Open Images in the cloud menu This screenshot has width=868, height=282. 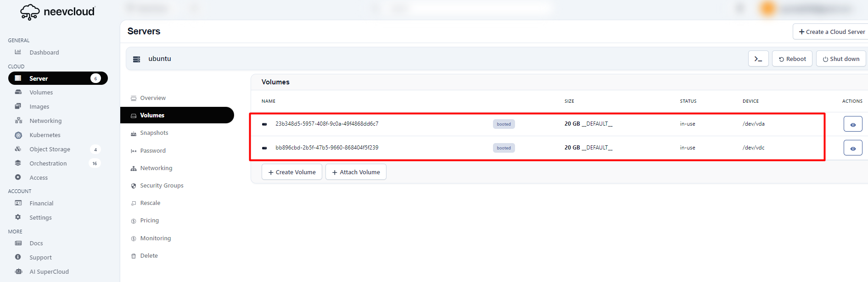coord(39,107)
